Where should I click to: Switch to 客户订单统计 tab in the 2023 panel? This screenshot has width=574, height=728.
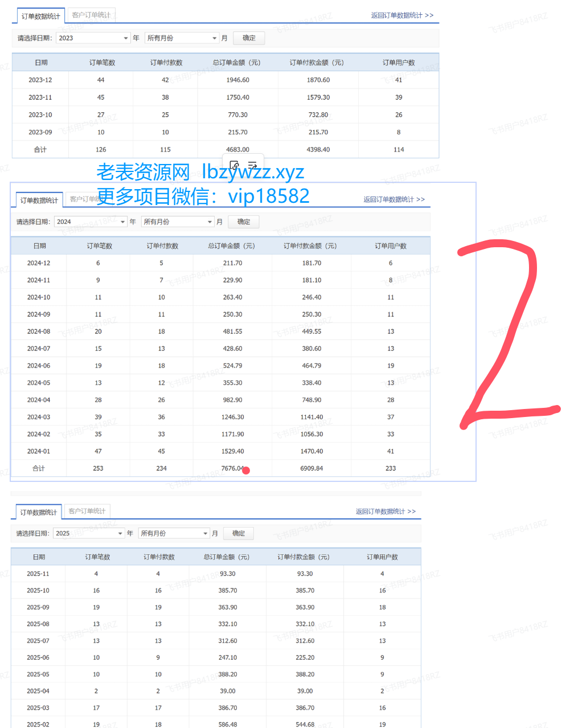(x=91, y=15)
